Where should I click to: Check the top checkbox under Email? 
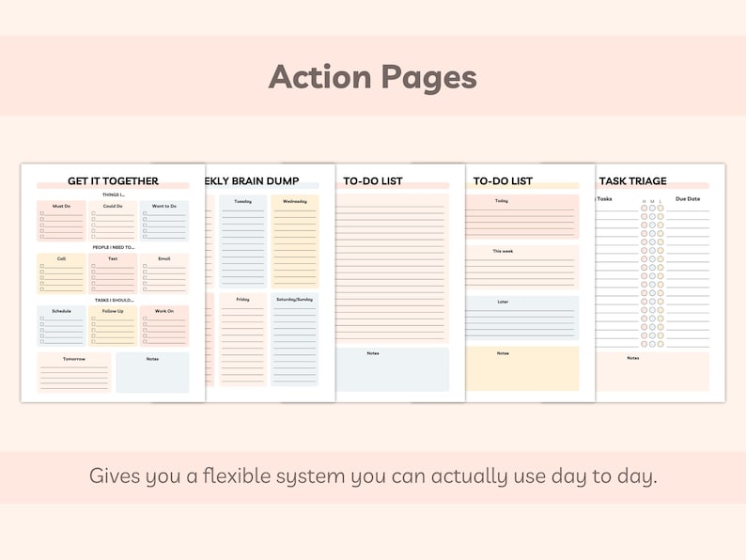pyautogui.click(x=145, y=267)
